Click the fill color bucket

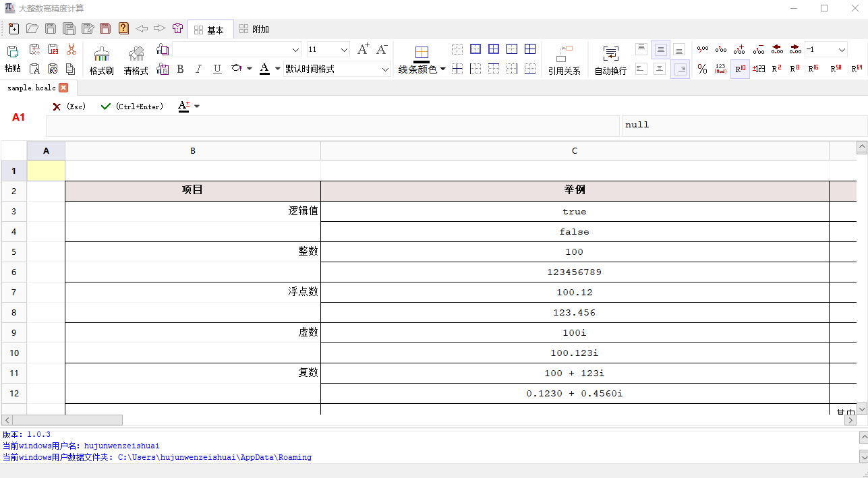236,69
